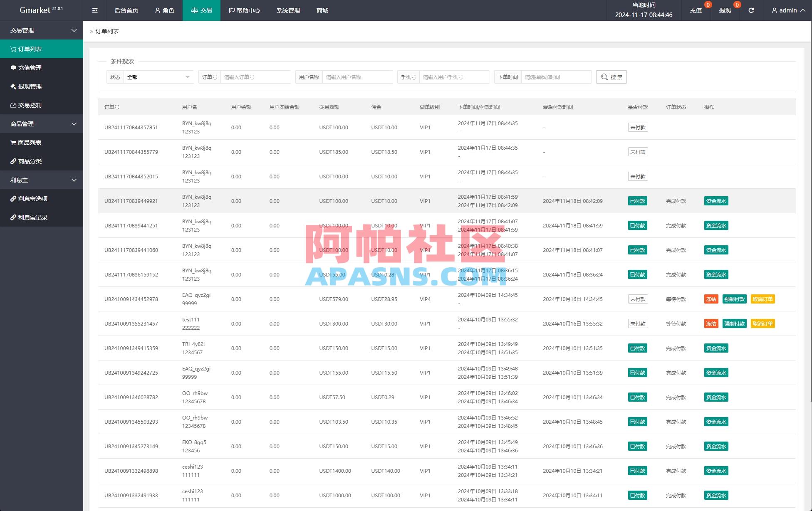This screenshot has width=812, height=511.
Task: Click the refresh icon in the top bar
Action: [x=751, y=10]
